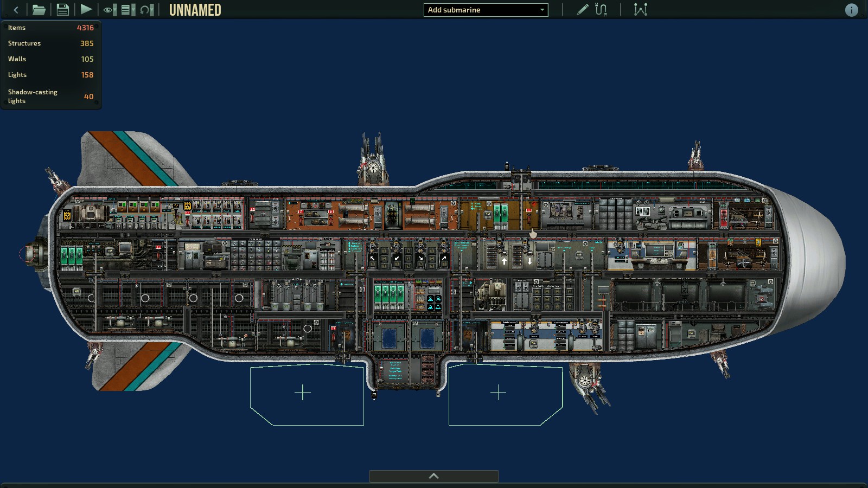The width and height of the screenshot is (868, 488).
Task: Select the pencil default editing mode
Action: pos(582,9)
